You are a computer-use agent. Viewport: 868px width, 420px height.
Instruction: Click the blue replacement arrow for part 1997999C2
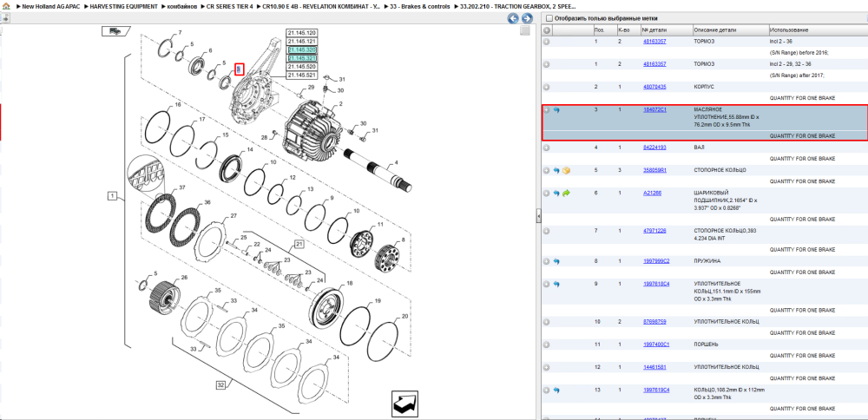[556, 261]
